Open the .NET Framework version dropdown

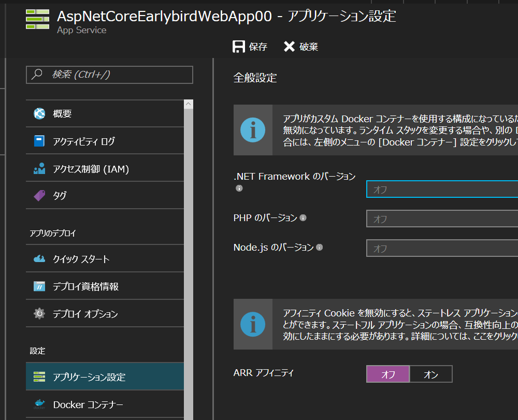click(442, 189)
